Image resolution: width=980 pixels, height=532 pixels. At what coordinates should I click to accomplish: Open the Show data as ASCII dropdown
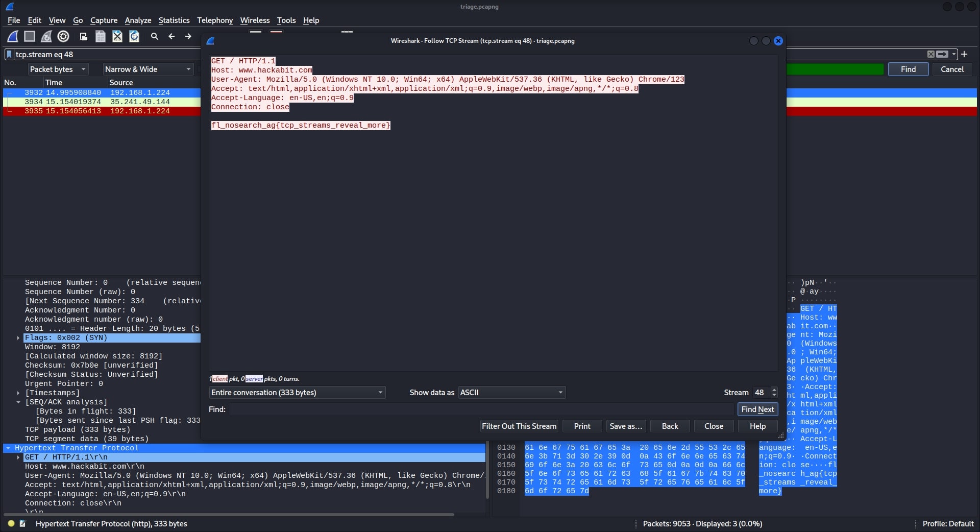511,393
